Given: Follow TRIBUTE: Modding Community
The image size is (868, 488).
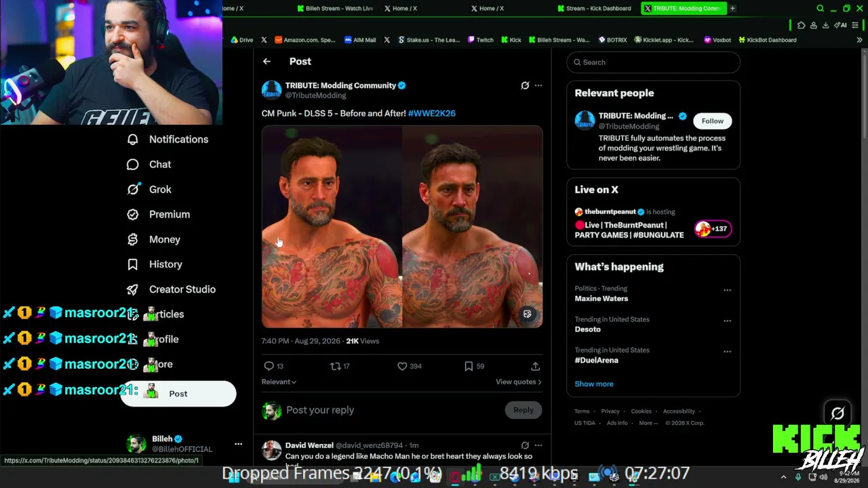Looking at the screenshot, I should coord(712,121).
